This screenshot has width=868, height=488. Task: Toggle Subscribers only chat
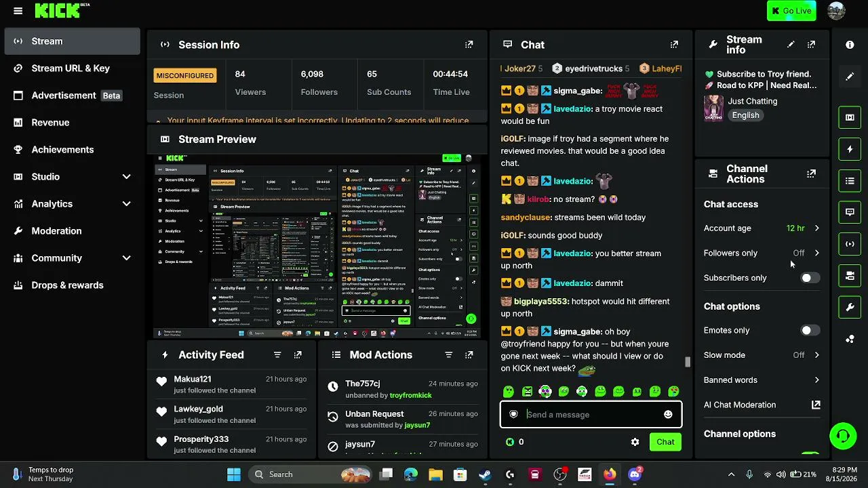pos(810,278)
